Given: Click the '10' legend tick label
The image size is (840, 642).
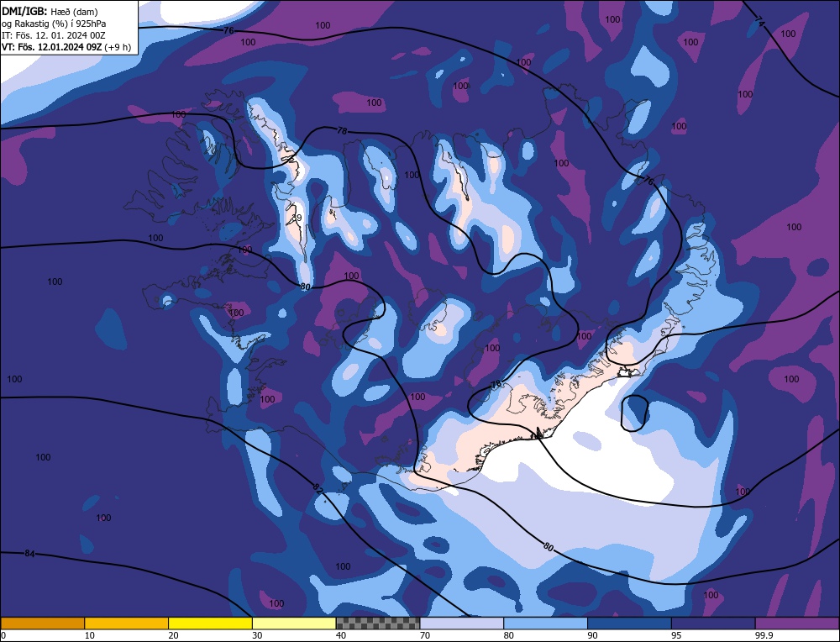Looking at the screenshot, I should click(90, 635).
